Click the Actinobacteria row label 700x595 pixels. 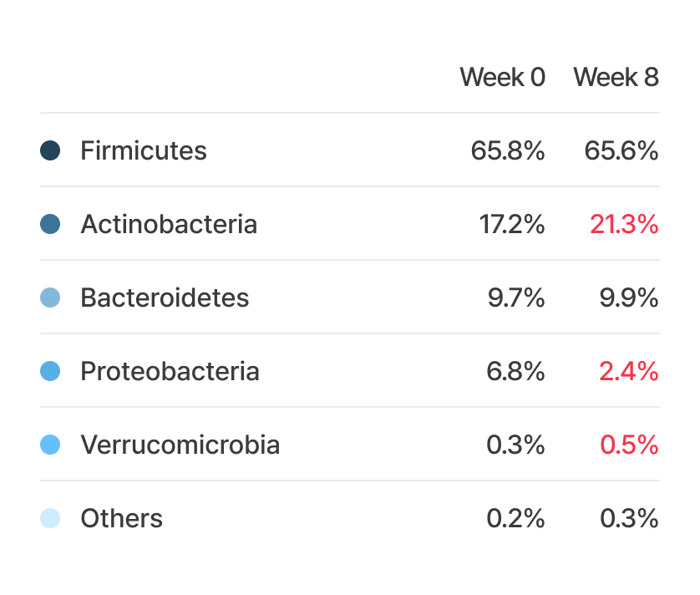[x=169, y=224]
